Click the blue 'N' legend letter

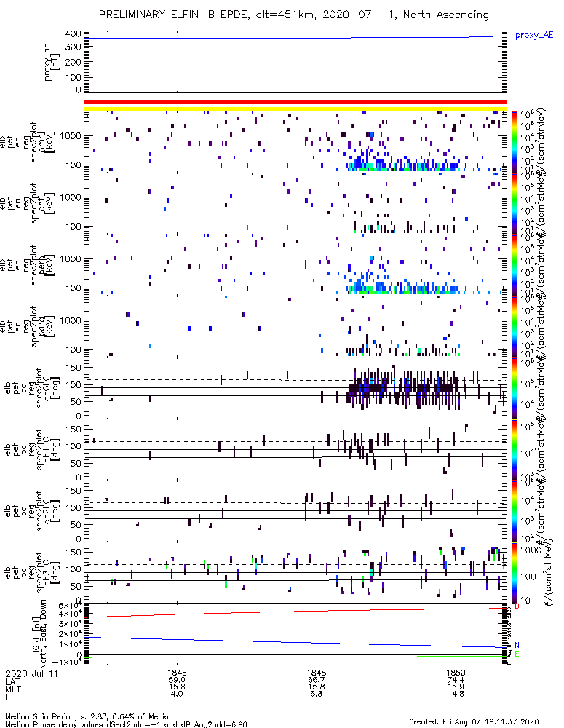pos(517,645)
